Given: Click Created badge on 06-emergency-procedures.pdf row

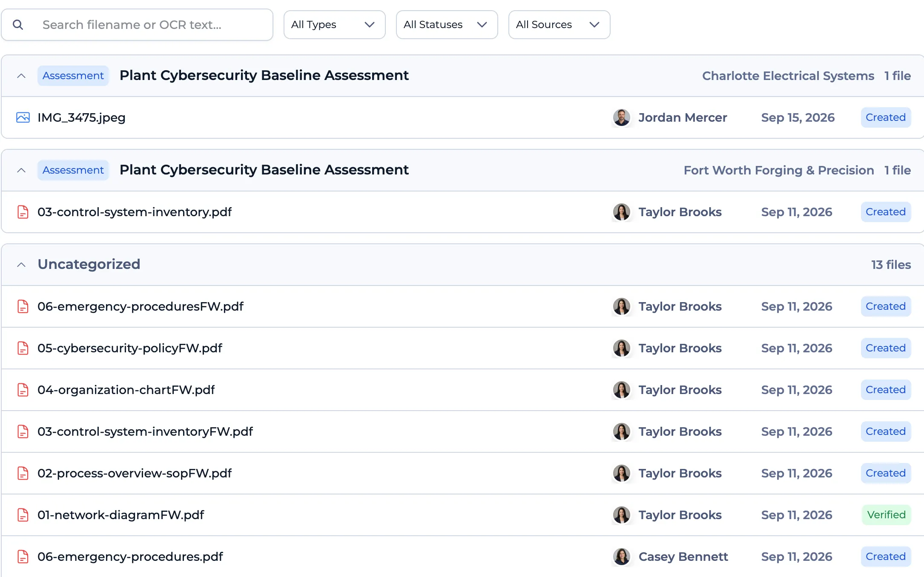Looking at the screenshot, I should click(886, 557).
